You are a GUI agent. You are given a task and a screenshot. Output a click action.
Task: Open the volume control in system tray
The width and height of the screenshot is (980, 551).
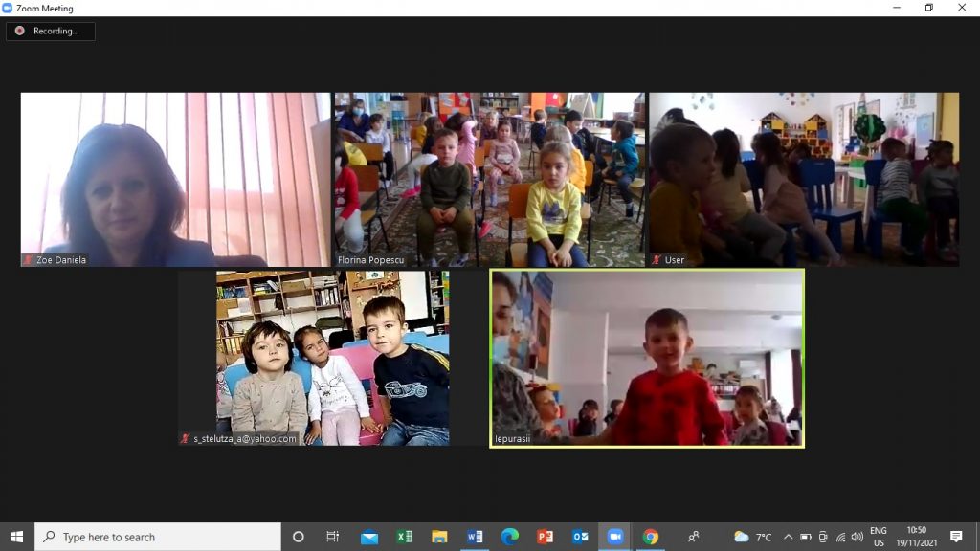[x=857, y=537]
